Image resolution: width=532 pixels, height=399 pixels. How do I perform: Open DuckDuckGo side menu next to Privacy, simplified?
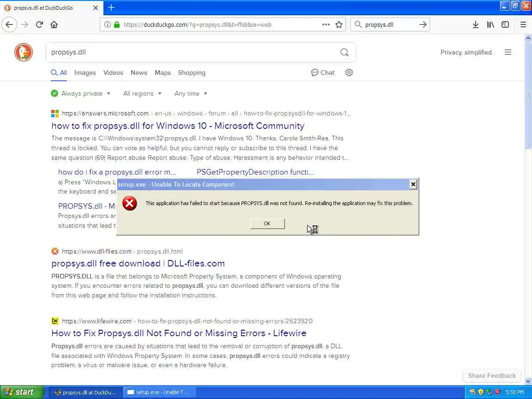tap(508, 52)
